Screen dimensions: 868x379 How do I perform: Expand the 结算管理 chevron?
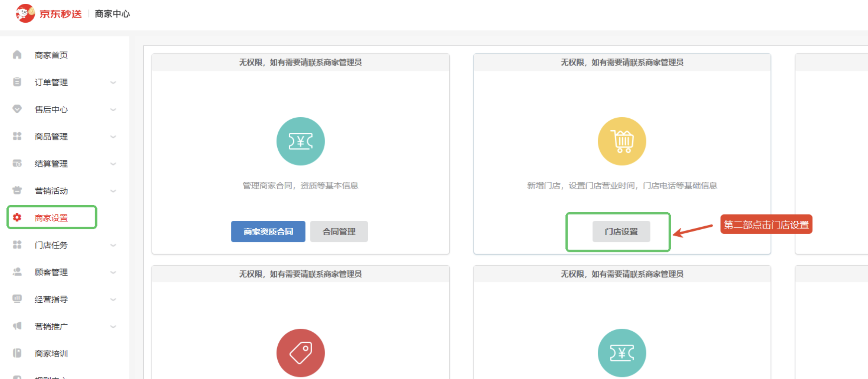(x=113, y=164)
